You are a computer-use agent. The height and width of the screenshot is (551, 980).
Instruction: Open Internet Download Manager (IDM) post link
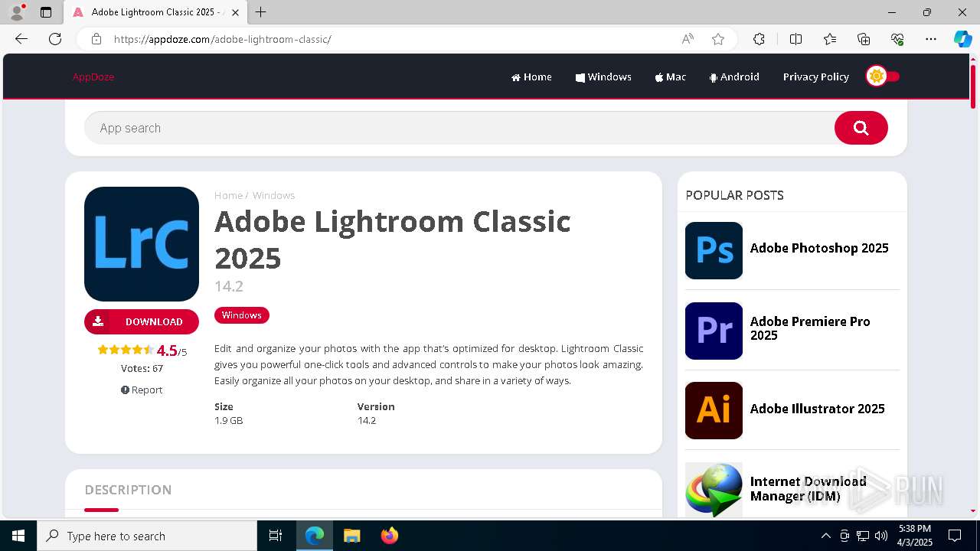point(808,488)
